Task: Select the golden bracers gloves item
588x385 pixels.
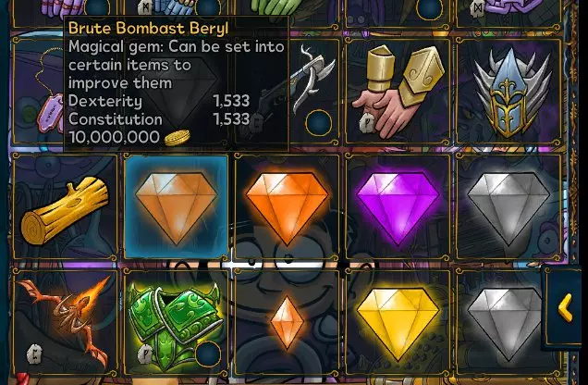Action: (x=398, y=92)
